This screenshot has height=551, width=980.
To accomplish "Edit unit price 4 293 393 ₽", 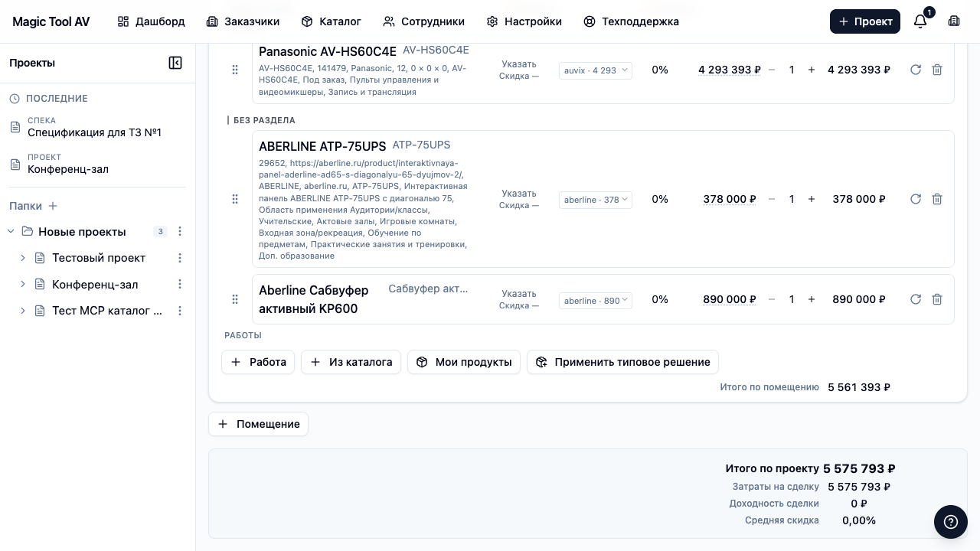I will (730, 70).
